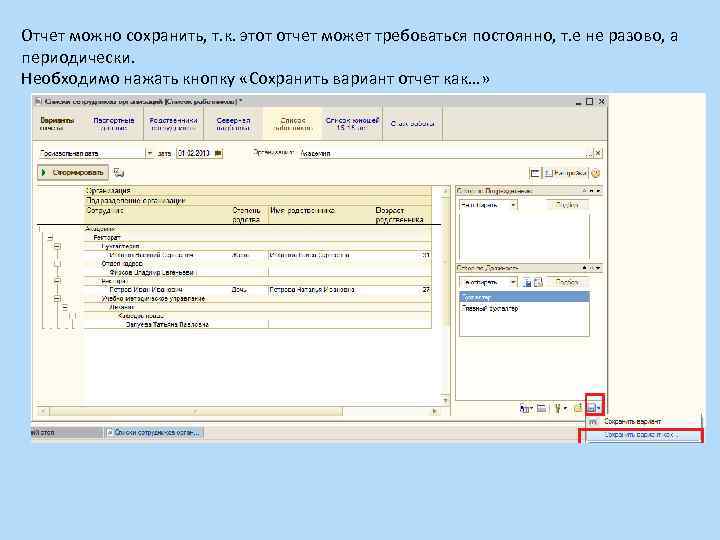Click the text settings icon in the bottom toolbar

click(x=525, y=408)
